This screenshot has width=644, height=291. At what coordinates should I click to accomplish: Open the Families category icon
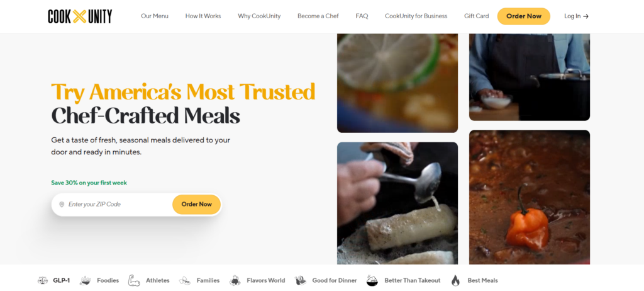click(x=185, y=280)
